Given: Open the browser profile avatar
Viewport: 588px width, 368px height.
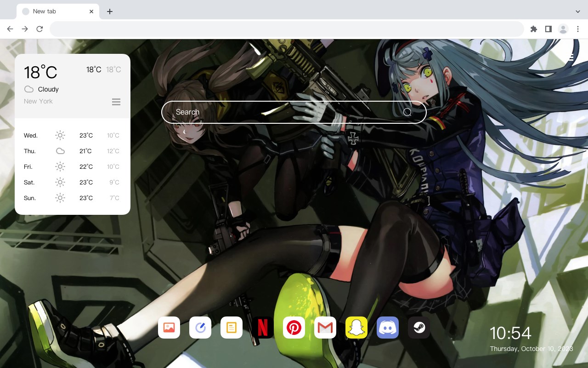Looking at the screenshot, I should (x=563, y=29).
